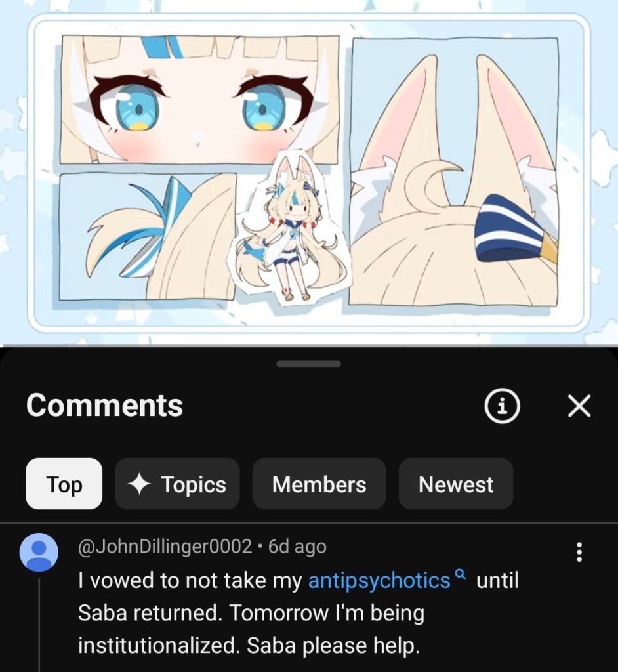Tap the comments sheet drag handle

[308, 364]
